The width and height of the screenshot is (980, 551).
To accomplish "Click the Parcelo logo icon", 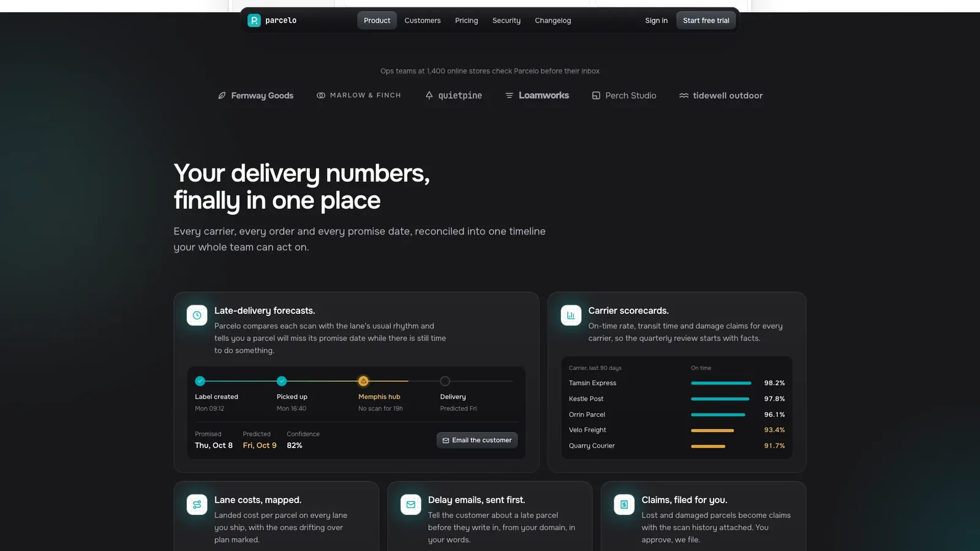I will coord(254,20).
